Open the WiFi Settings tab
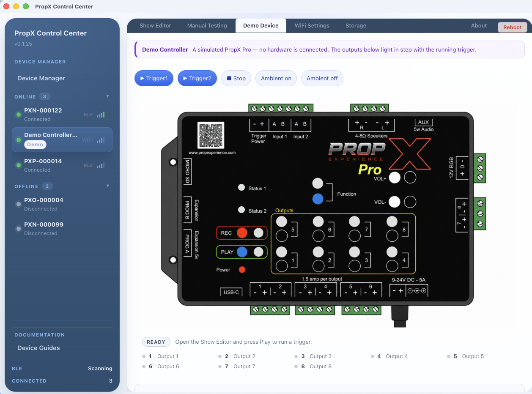This screenshot has height=394, width=532. pyautogui.click(x=312, y=25)
